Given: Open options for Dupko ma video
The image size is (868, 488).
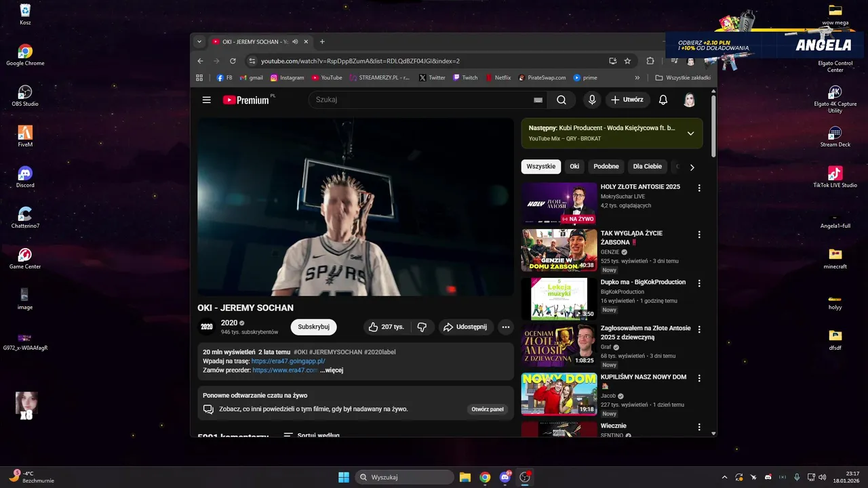Looking at the screenshot, I should click(699, 283).
